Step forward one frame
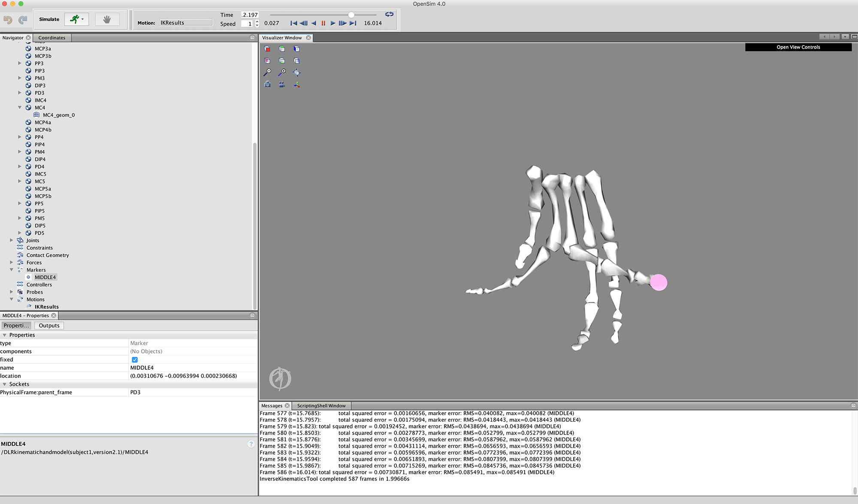This screenshot has width=858, height=504. (x=342, y=23)
